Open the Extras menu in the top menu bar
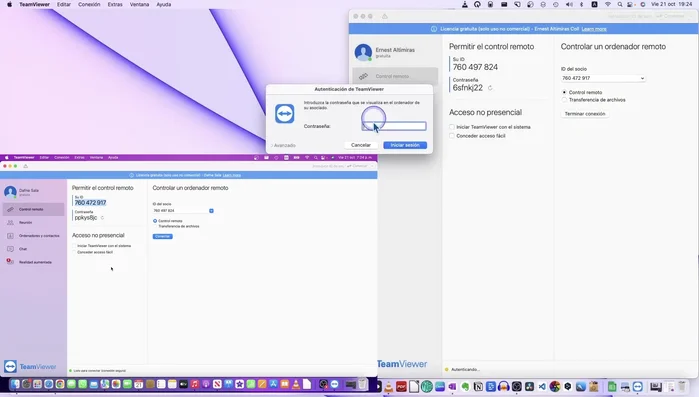 [x=115, y=4]
